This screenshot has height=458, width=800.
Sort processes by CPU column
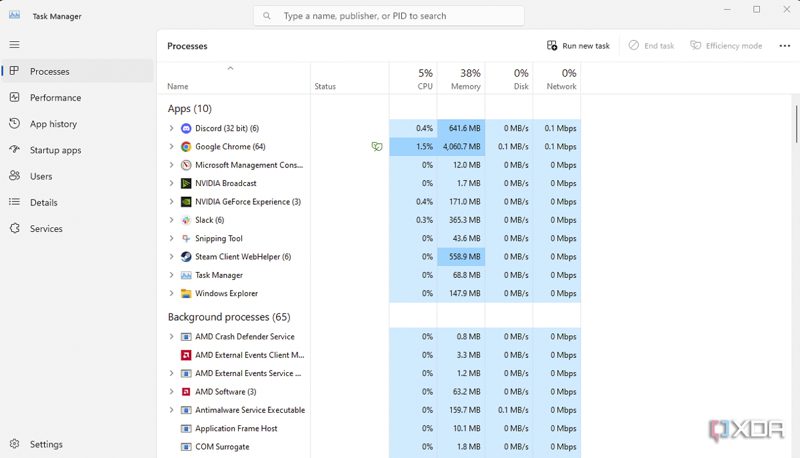click(x=413, y=79)
